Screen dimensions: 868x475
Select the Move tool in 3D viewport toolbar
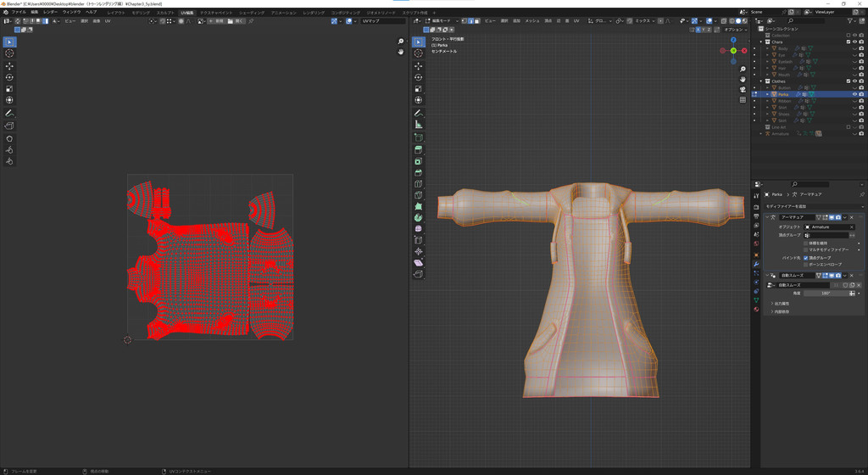click(x=419, y=65)
